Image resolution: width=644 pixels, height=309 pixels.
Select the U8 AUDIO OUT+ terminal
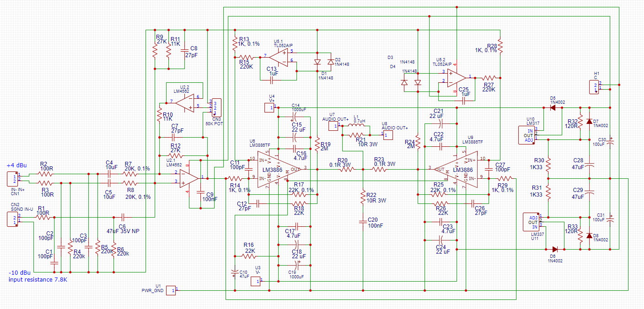388,135
